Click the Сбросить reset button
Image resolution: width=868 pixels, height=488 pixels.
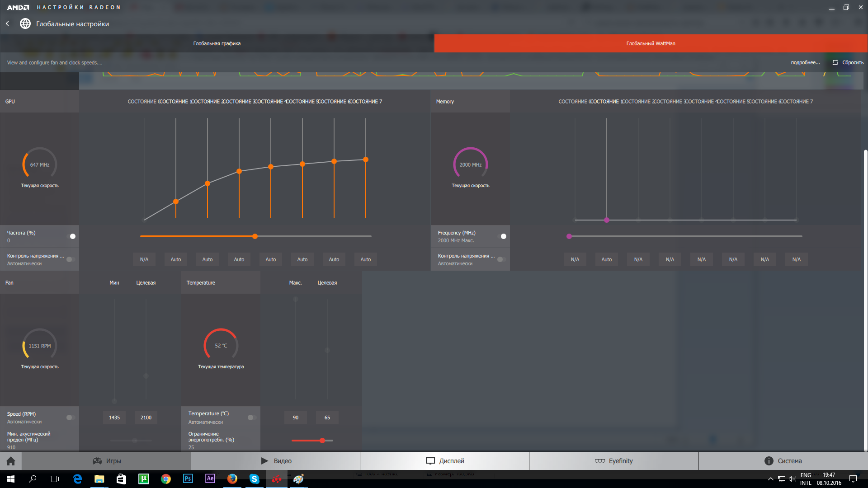(848, 62)
